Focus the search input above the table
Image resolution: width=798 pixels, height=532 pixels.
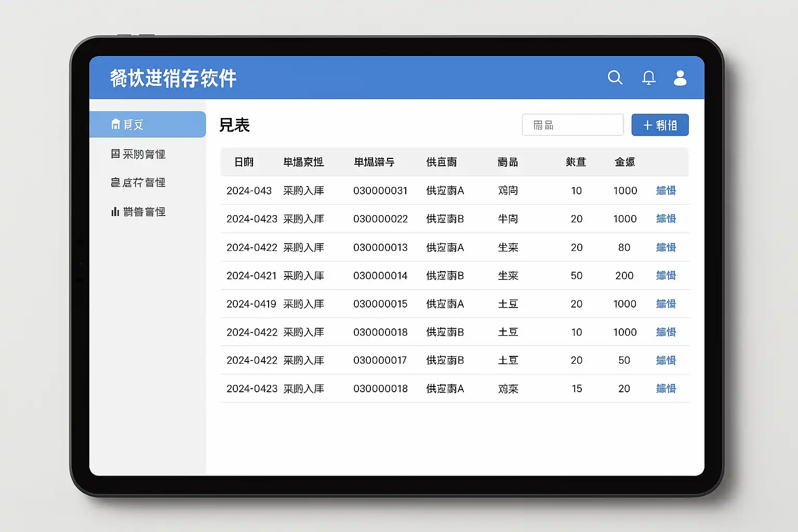[x=573, y=125]
